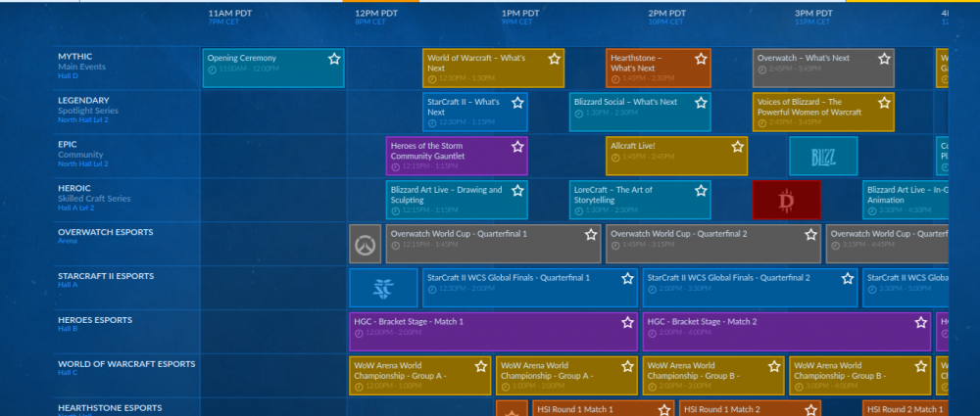
Task: Open StarCraft II WCS Quarterfinal 1 card
Action: (x=530, y=288)
